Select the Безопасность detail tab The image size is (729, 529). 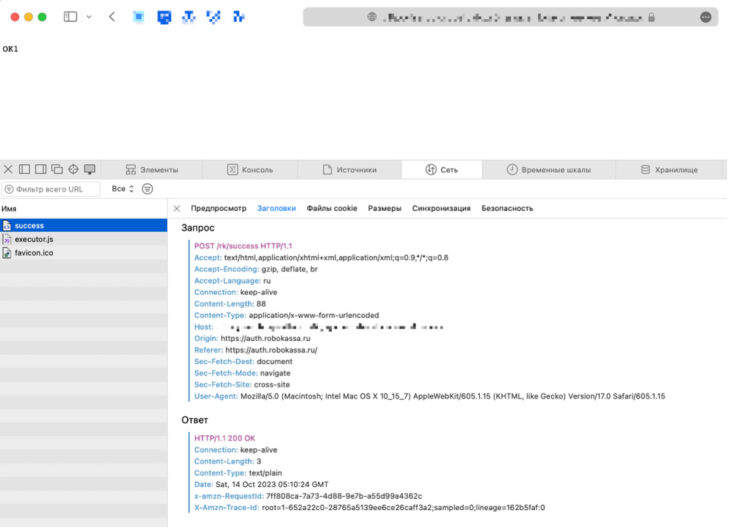507,208
